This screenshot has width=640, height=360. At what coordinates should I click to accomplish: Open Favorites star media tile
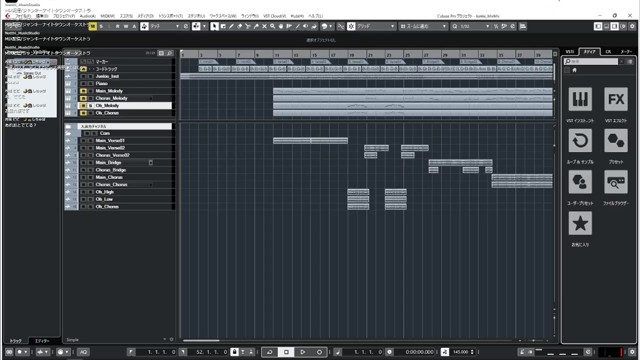580,223
